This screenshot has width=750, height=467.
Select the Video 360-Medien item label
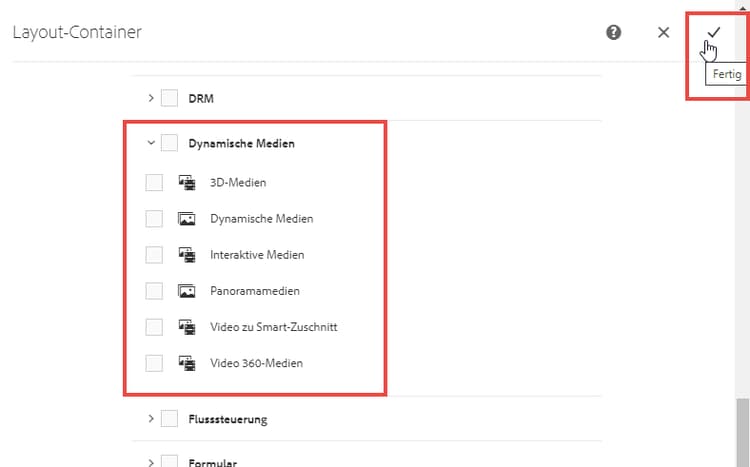click(x=256, y=363)
